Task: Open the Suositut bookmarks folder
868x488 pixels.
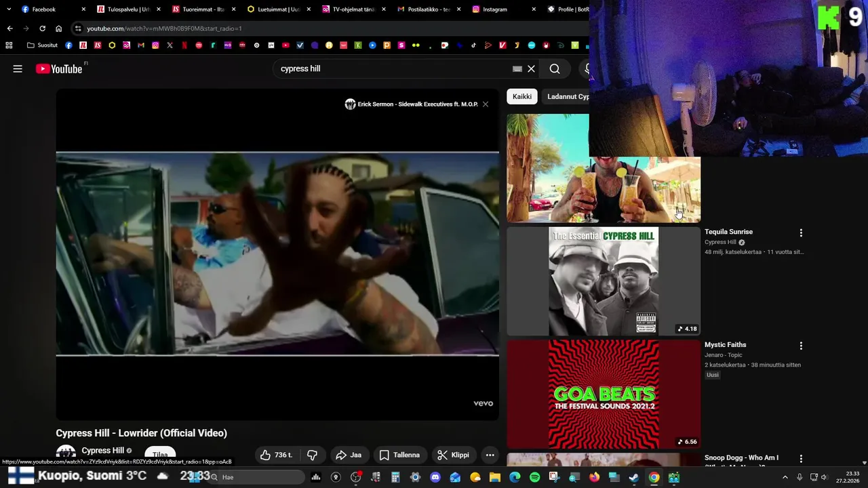Action: [42, 45]
